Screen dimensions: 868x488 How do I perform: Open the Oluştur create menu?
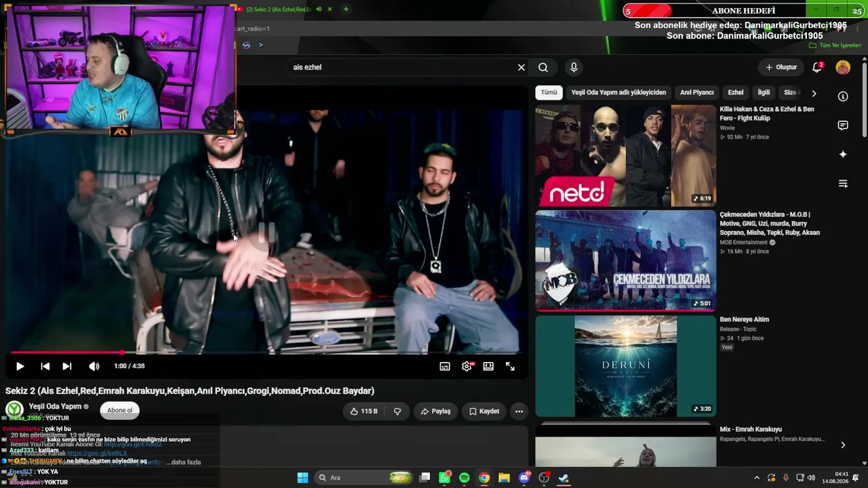click(x=781, y=67)
